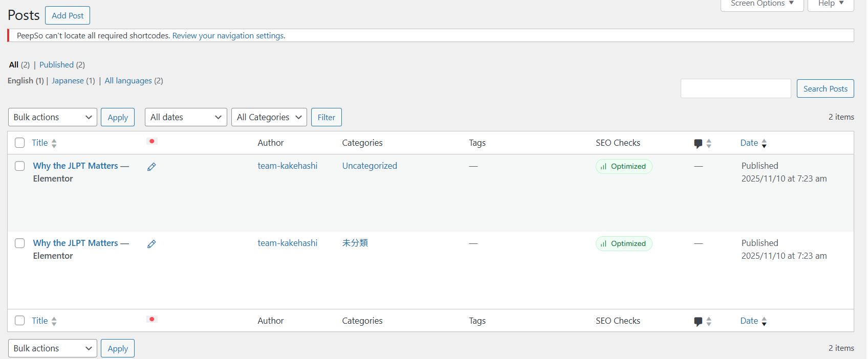Sort by the comments bubble icon in header
868x359 pixels.
[698, 143]
